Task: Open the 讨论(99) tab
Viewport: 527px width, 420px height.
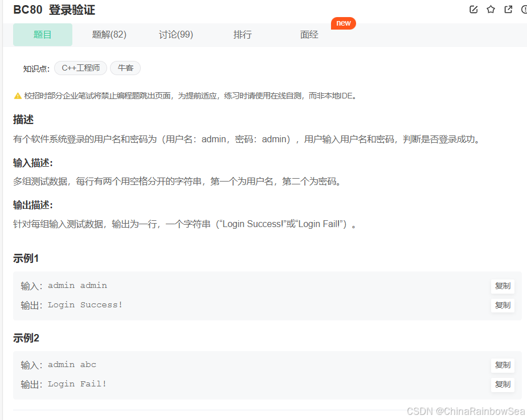Action: pos(176,35)
